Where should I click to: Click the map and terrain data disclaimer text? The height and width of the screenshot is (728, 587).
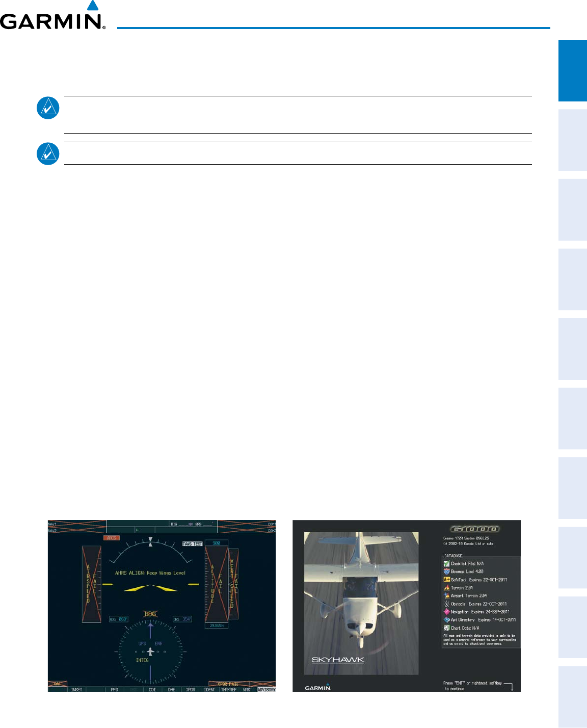pos(479,640)
